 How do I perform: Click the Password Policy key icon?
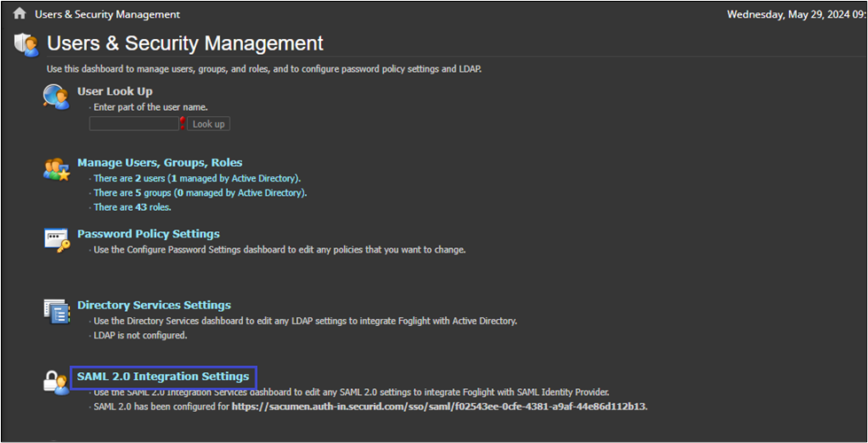coord(56,239)
